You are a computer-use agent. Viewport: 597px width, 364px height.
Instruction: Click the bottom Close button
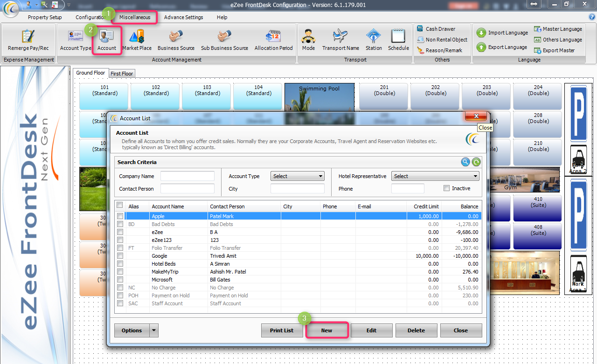click(461, 330)
